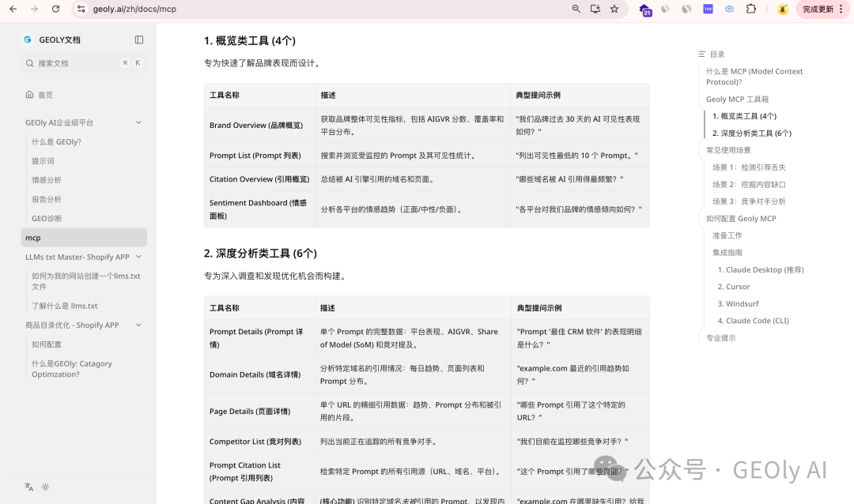The width and height of the screenshot is (854, 504).
Task: Jump to 1. 概览类工具 (4个) in TOC
Action: point(745,116)
